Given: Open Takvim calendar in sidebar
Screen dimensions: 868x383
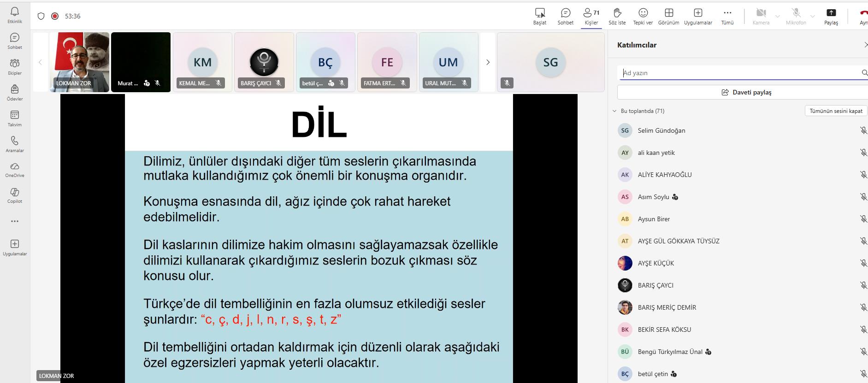Looking at the screenshot, I should pos(15,118).
